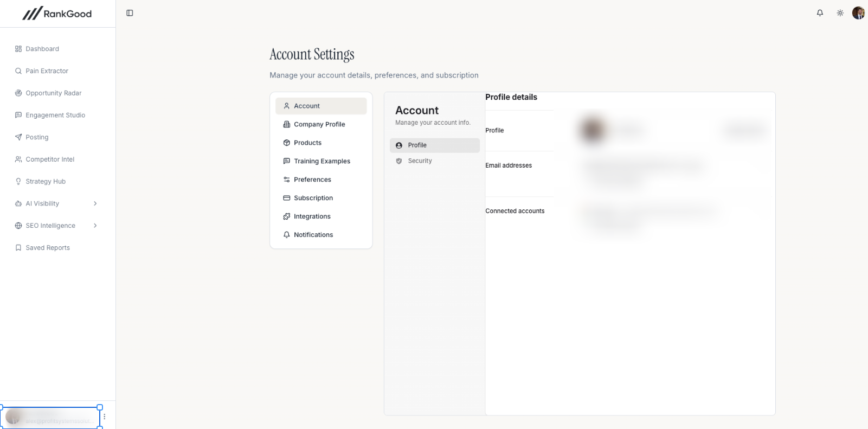Select the Subscription settings tab
The width and height of the screenshot is (868, 429).
coord(313,198)
